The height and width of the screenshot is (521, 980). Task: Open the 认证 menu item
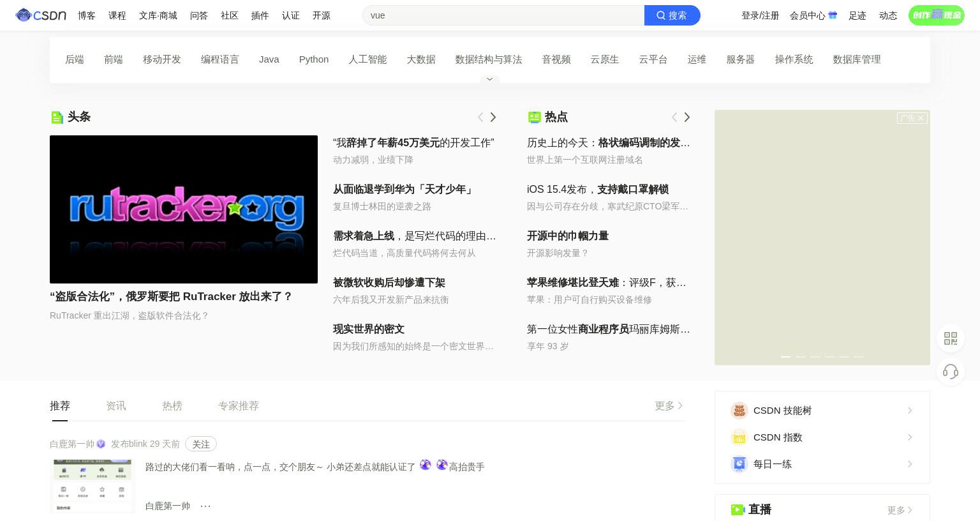(x=291, y=15)
